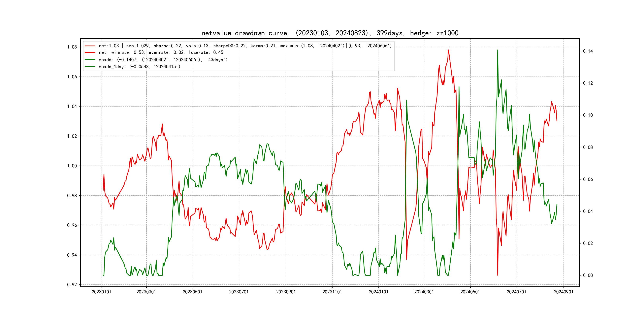Click the green swatch beside maxdd legend entry
This screenshot has height=322, width=644.
tap(90, 60)
